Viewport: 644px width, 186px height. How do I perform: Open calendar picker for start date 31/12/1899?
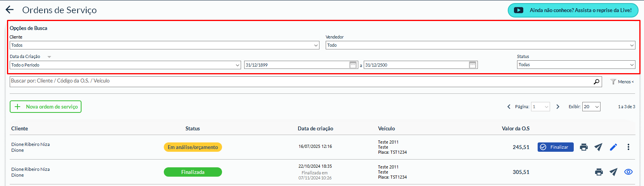coord(353,65)
